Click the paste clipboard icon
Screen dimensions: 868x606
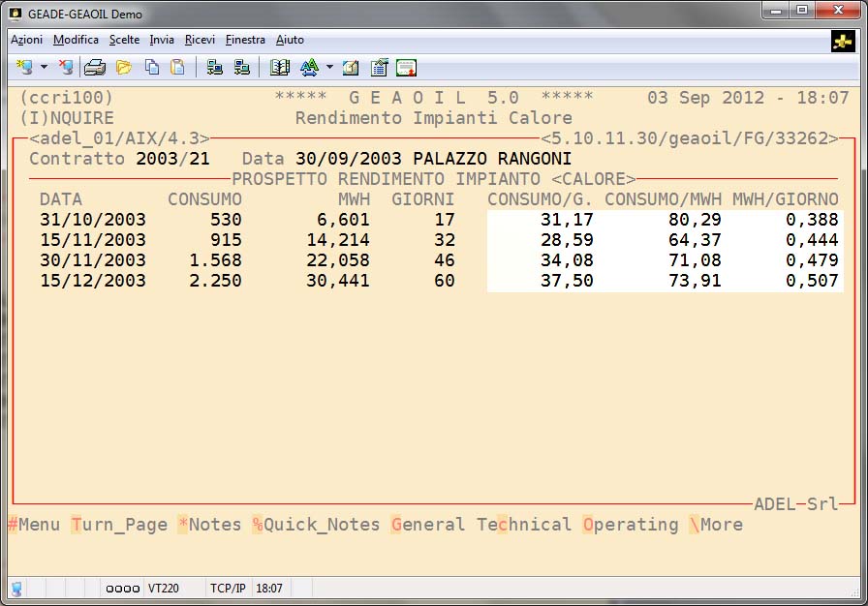[177, 67]
